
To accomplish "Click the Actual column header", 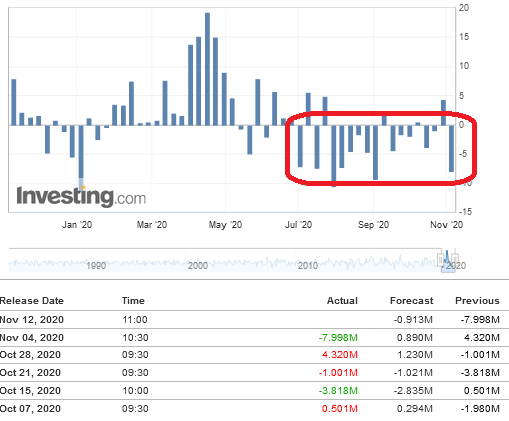I will (342, 301).
